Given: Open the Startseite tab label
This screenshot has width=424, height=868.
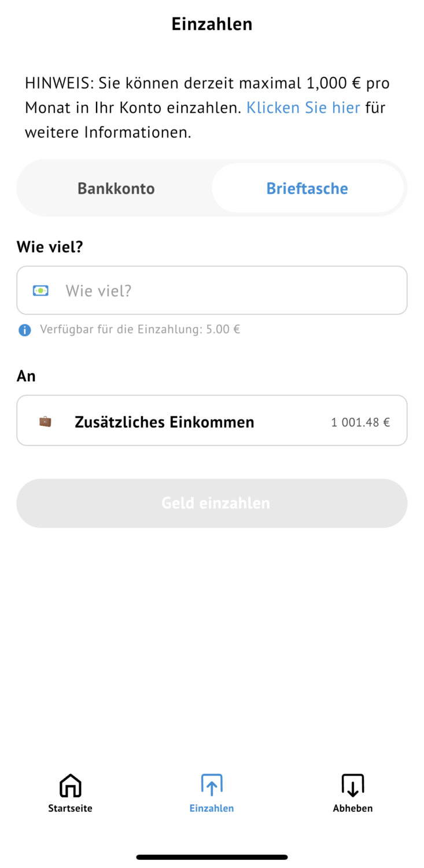Looking at the screenshot, I should 70,808.
